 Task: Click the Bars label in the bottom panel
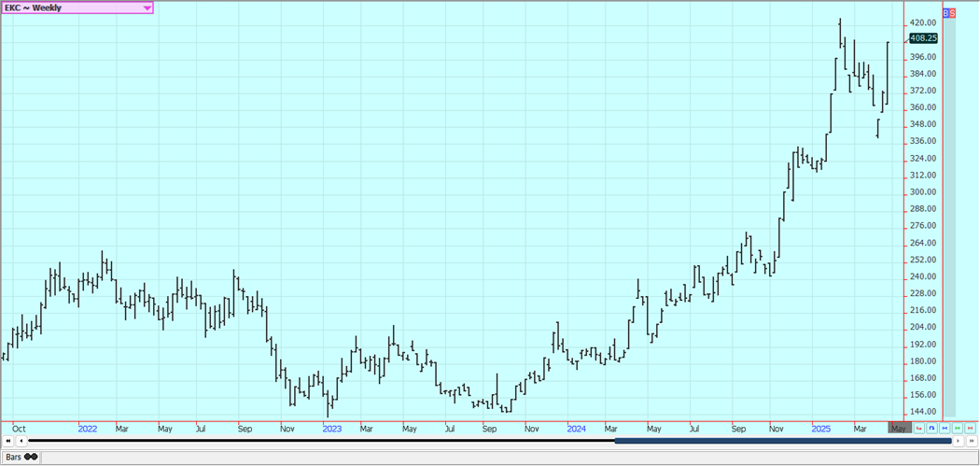point(12,457)
